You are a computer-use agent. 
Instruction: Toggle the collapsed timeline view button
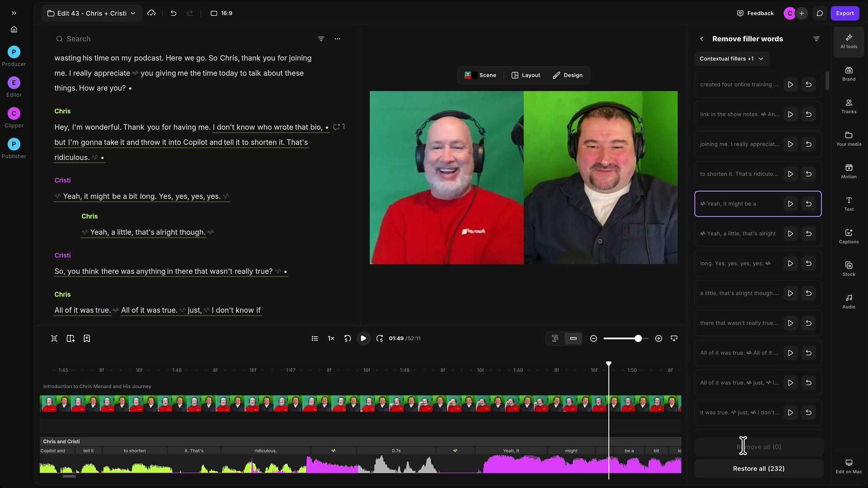pyautogui.click(x=573, y=338)
